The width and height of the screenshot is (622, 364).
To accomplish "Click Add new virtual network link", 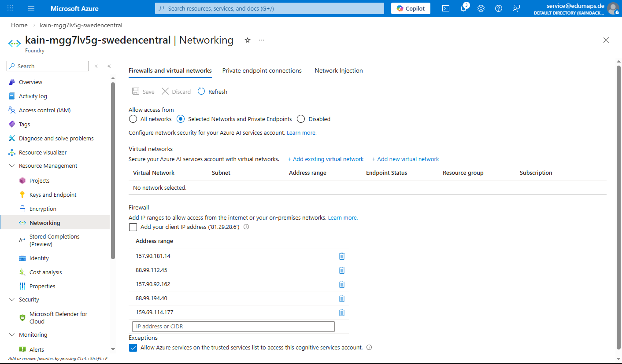I will (406, 159).
